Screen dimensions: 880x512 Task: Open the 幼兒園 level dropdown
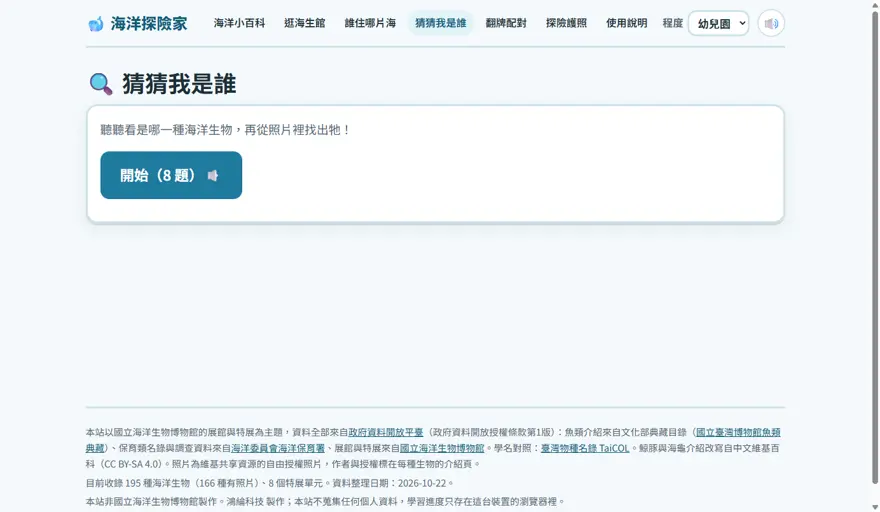point(718,24)
